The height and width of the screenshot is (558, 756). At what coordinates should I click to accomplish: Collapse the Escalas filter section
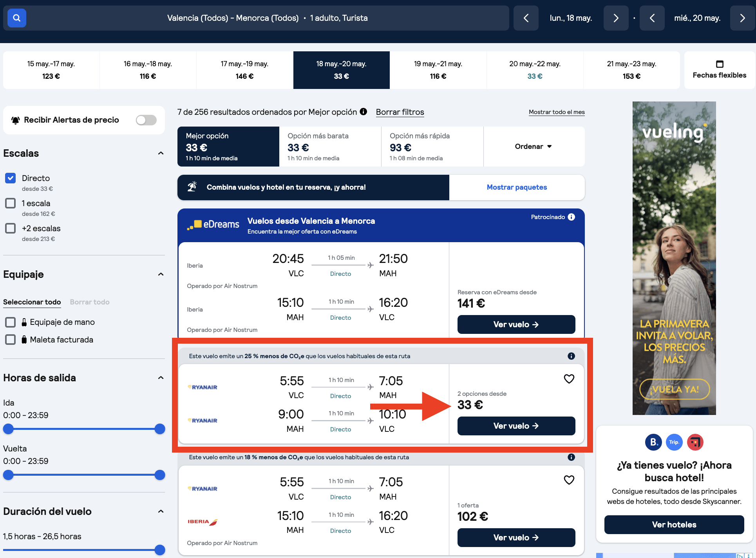[161, 153]
